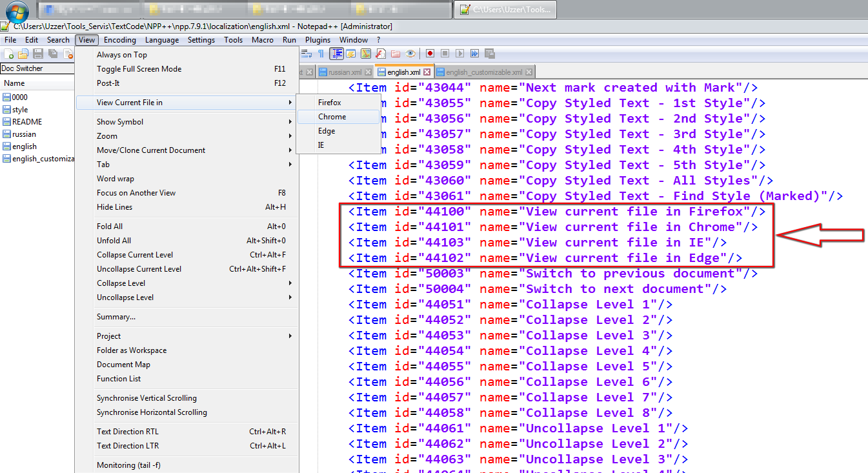This screenshot has width=868, height=473.
Task: Click the New file toolbar icon
Action: pyautogui.click(x=9, y=54)
